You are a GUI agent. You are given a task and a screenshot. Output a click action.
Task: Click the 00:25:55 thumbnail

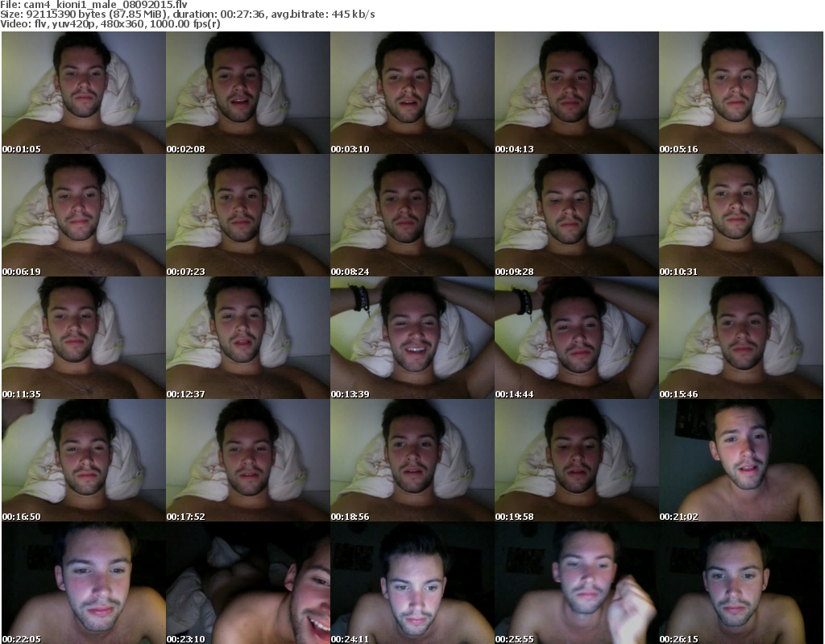577,583
